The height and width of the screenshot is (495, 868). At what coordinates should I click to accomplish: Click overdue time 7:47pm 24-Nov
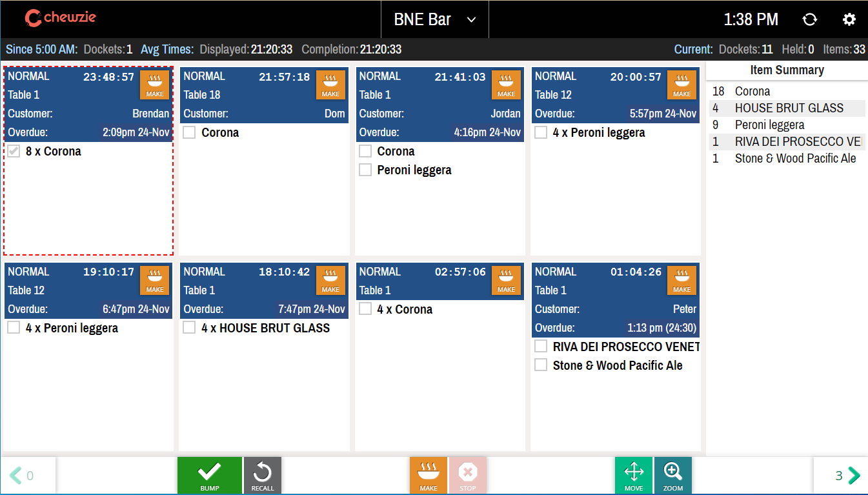[x=312, y=309]
